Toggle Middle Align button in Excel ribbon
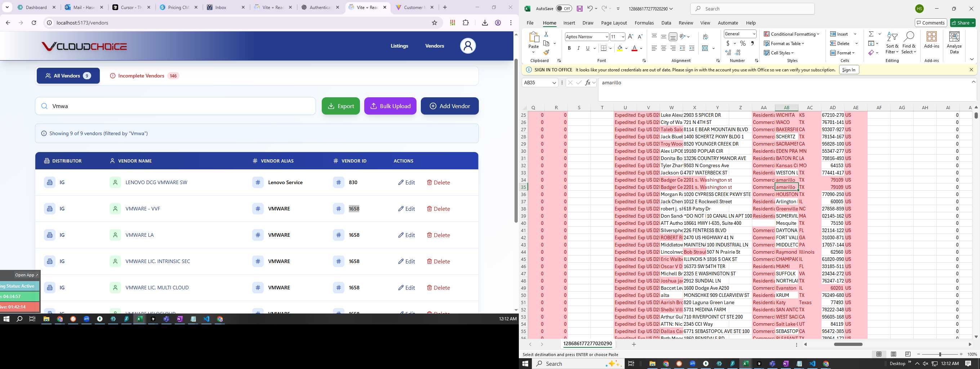The height and width of the screenshot is (369, 980). [x=663, y=36]
